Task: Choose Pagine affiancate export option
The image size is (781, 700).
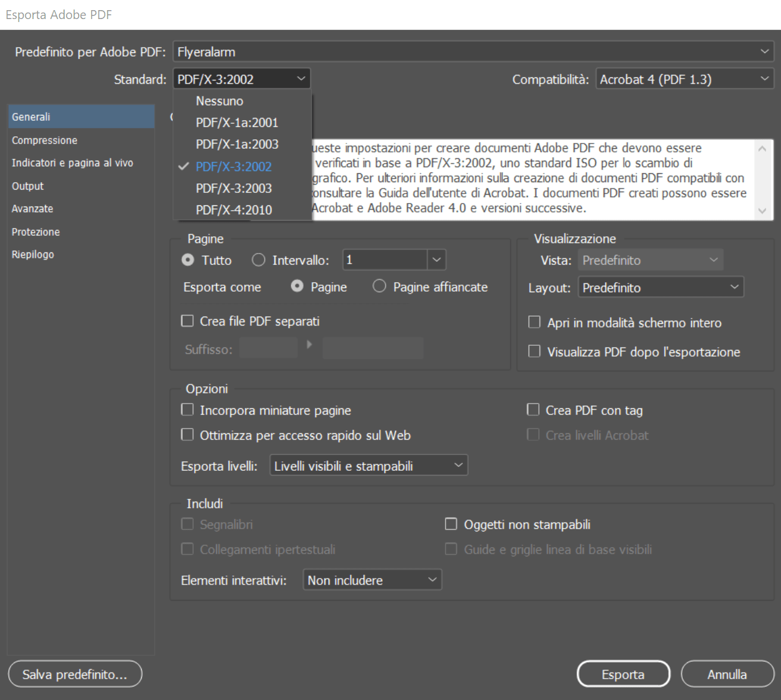Action: [x=379, y=286]
